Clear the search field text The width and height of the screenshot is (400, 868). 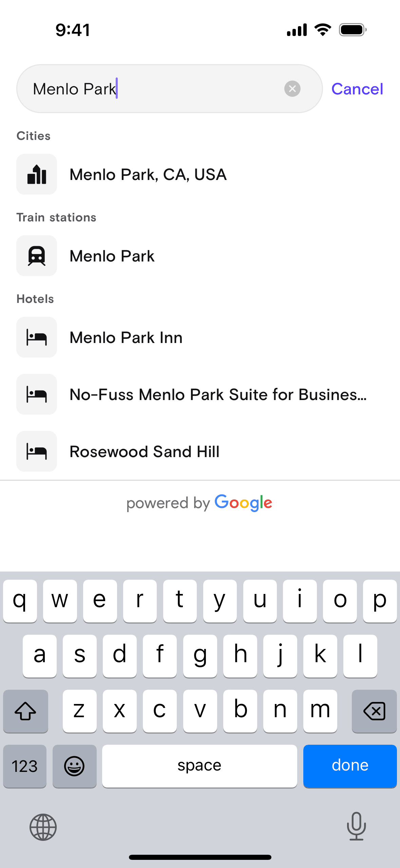click(x=292, y=89)
